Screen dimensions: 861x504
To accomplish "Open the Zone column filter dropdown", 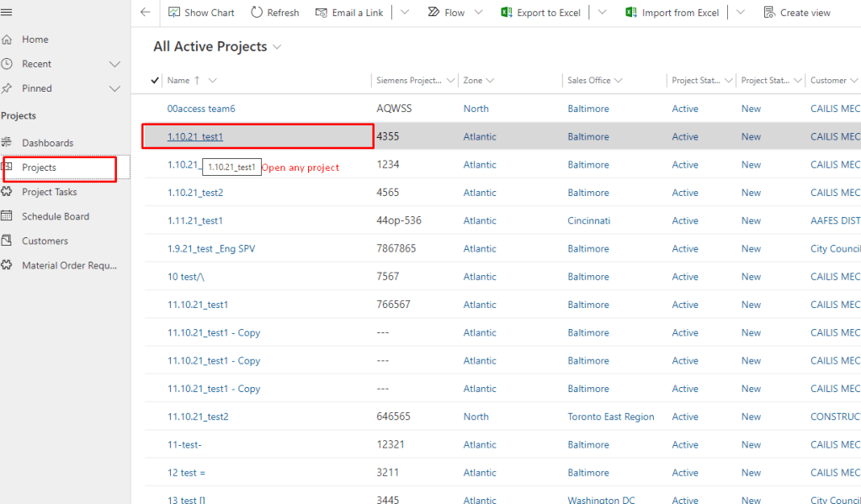I will tap(490, 81).
